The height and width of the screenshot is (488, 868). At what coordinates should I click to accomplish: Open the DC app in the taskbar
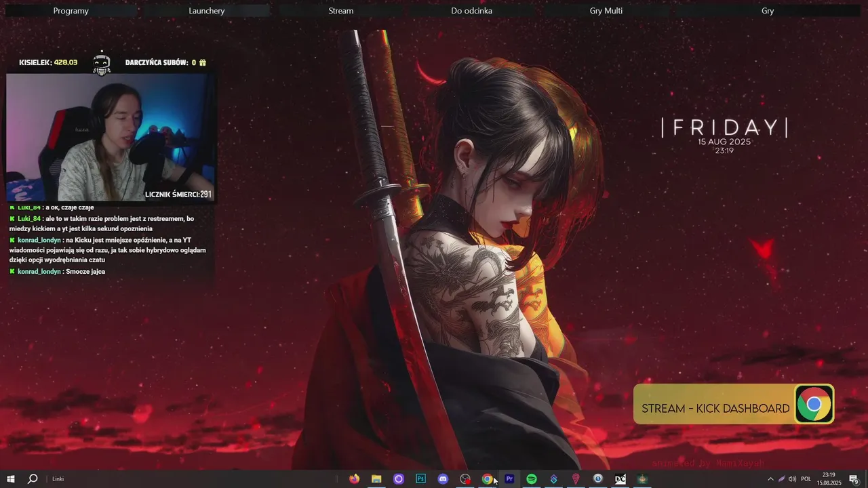point(620,479)
